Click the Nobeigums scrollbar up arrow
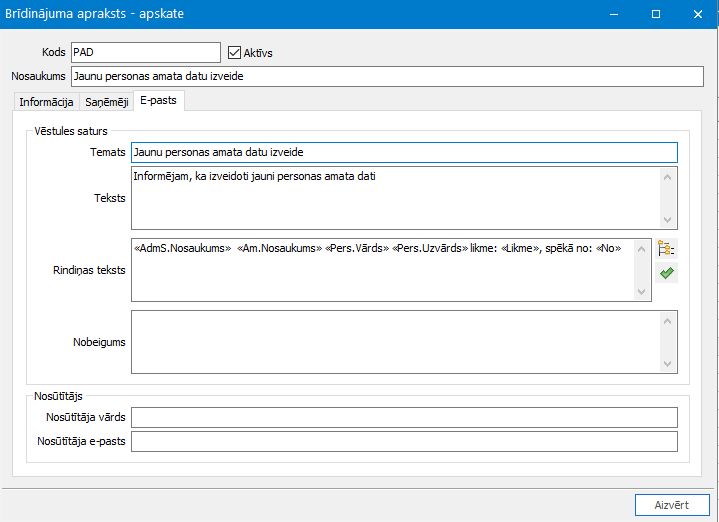The width and height of the screenshot is (719, 522). [x=667, y=321]
